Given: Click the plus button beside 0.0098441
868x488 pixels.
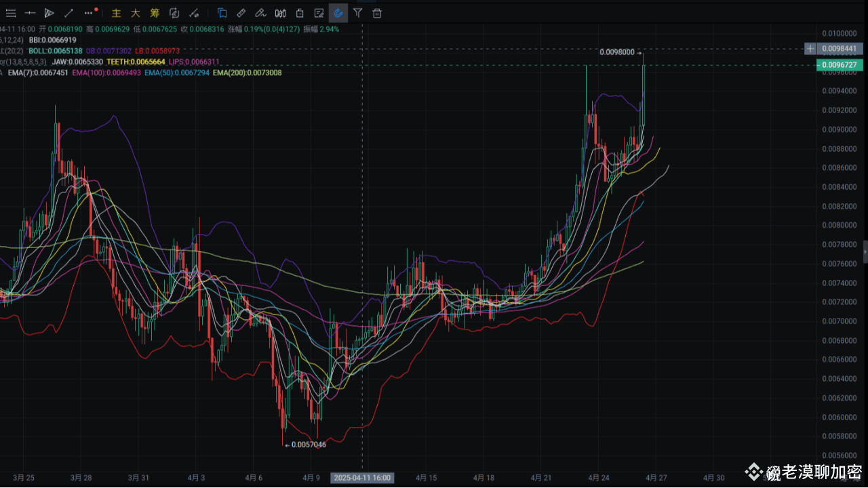Looking at the screenshot, I should [810, 49].
